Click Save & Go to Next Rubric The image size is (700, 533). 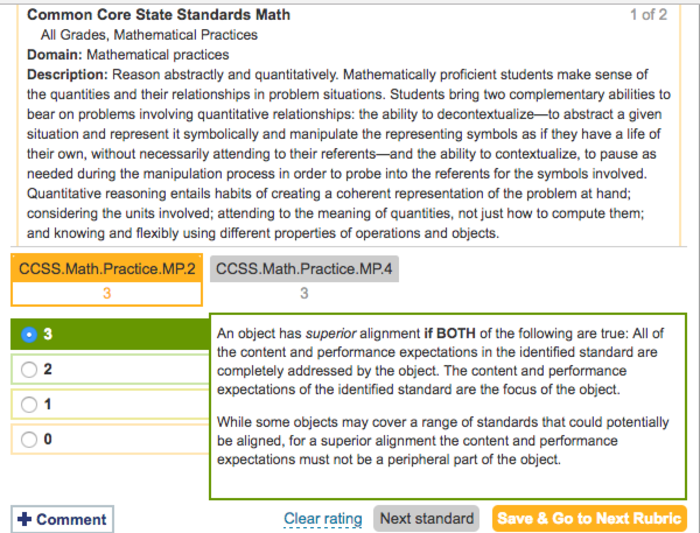coord(590,518)
